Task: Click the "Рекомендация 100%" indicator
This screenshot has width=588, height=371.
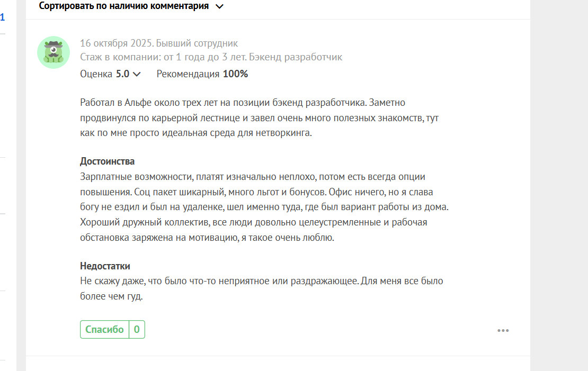Action: click(202, 74)
